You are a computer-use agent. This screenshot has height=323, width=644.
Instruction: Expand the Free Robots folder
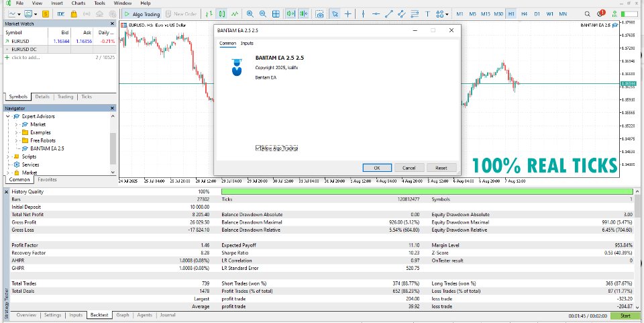[16, 140]
